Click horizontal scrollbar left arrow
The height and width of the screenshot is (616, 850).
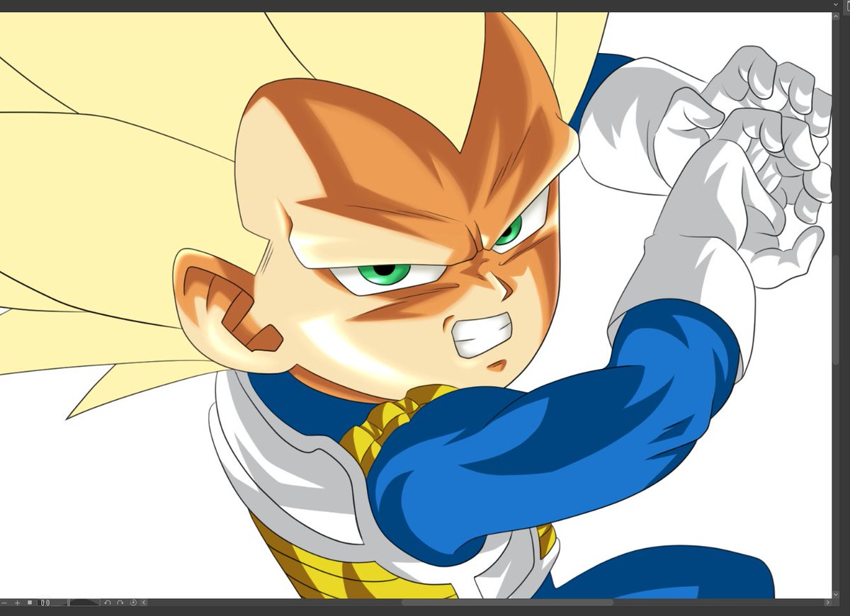pos(144,603)
